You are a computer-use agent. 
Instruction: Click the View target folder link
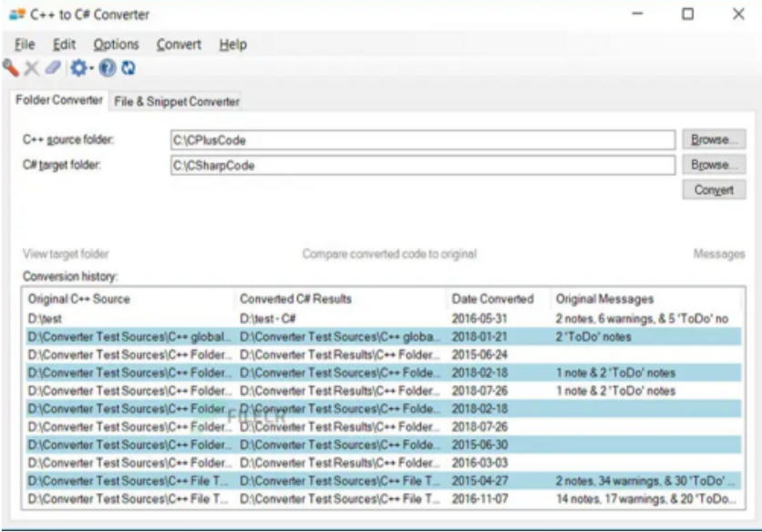(66, 253)
